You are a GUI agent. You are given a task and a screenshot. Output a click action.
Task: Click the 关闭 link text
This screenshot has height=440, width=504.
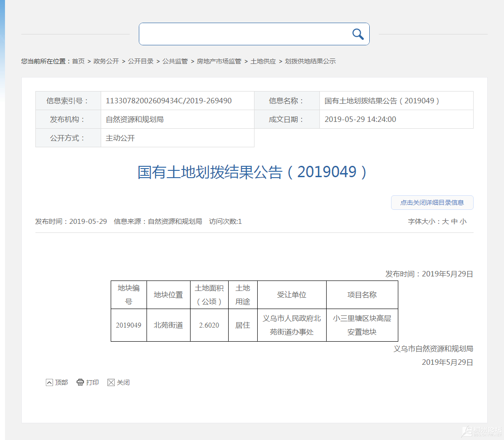123,382
